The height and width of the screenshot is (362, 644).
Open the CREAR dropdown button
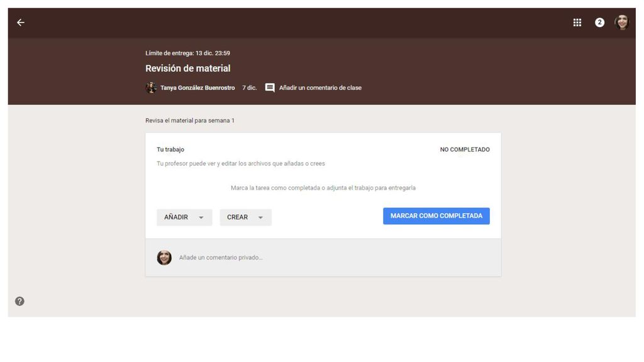point(246,217)
